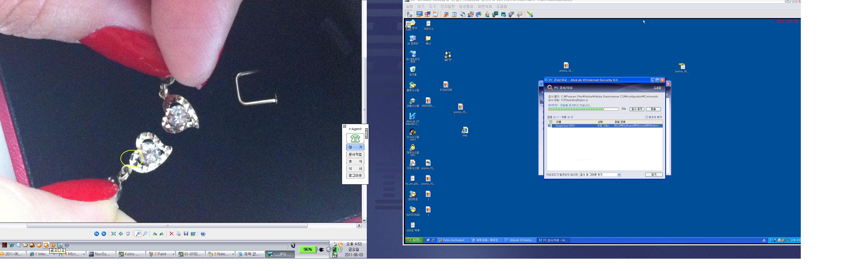Click the image viewer vertical scrollbar thumb
This screenshot has width=868, height=271.
click(364, 91)
